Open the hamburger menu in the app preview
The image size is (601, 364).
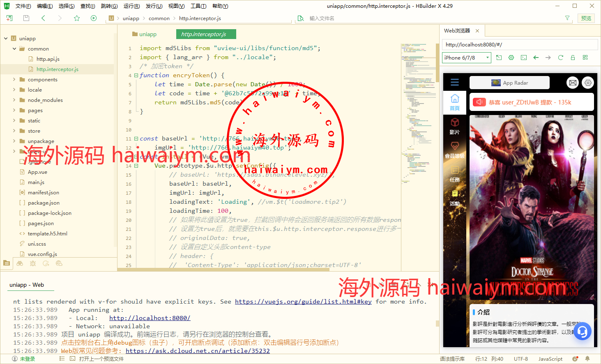pyautogui.click(x=455, y=82)
